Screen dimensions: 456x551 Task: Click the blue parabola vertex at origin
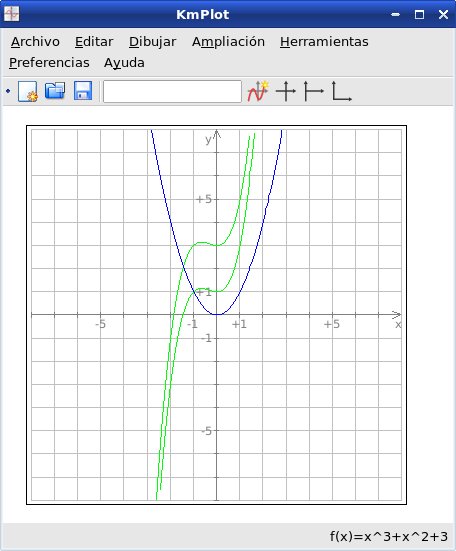pos(217,314)
